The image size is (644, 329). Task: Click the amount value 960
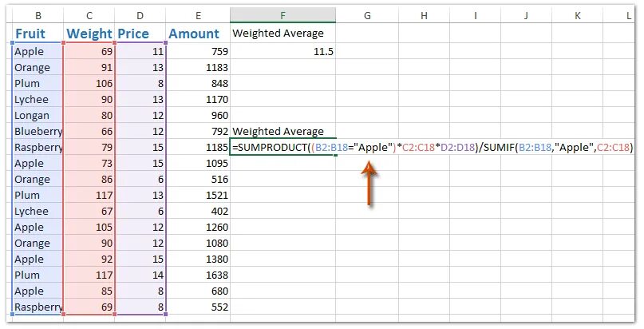198,116
